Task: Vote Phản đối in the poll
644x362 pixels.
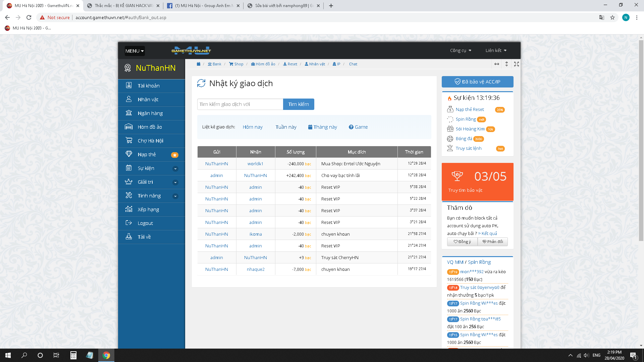Action: click(492, 242)
